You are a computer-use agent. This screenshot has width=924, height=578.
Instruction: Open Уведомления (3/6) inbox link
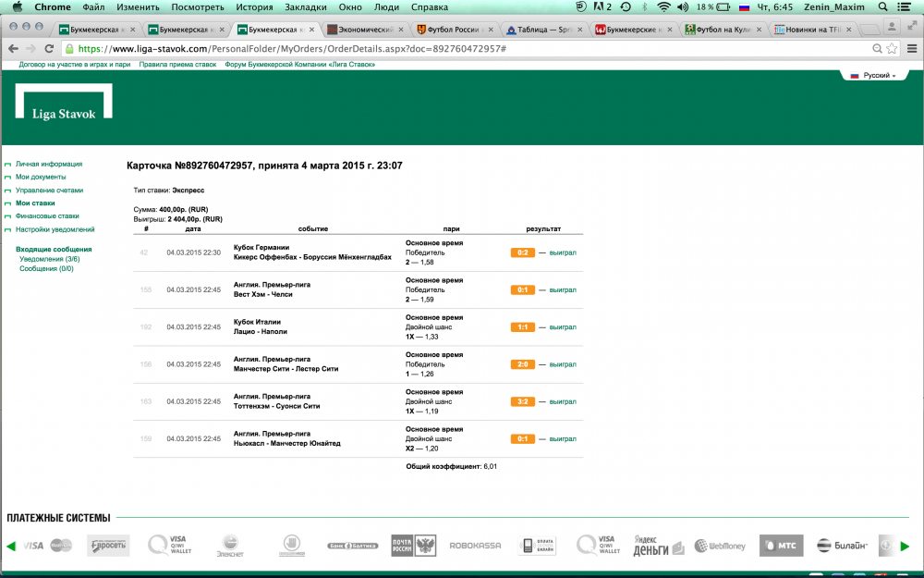point(50,259)
